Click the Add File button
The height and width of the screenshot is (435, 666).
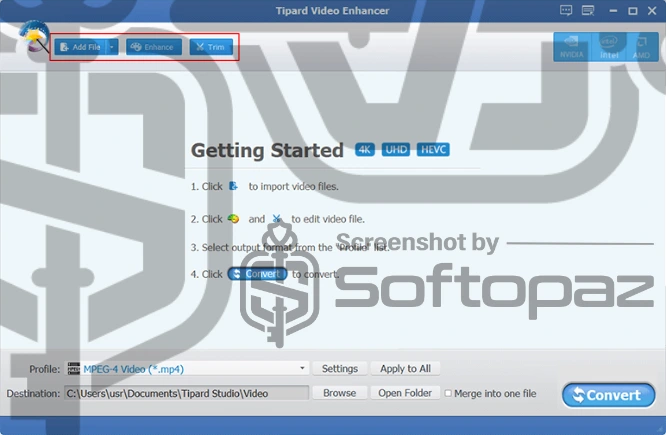(x=81, y=47)
